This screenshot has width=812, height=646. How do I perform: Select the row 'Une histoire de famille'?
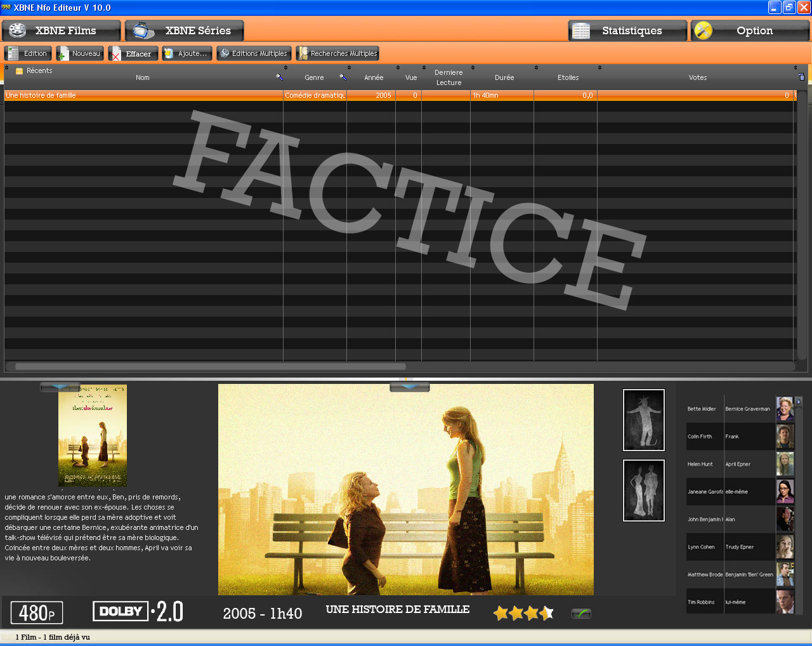(143, 95)
